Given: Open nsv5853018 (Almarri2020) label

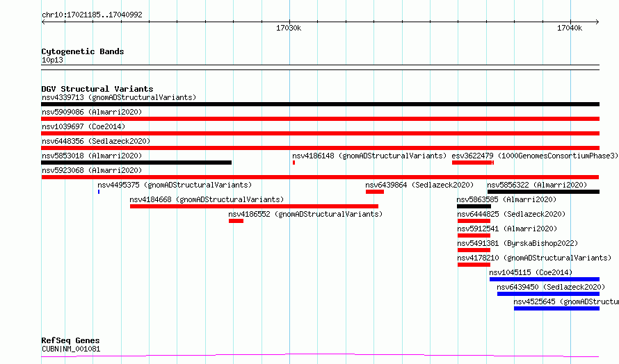Looking at the screenshot, I should 92,156.
